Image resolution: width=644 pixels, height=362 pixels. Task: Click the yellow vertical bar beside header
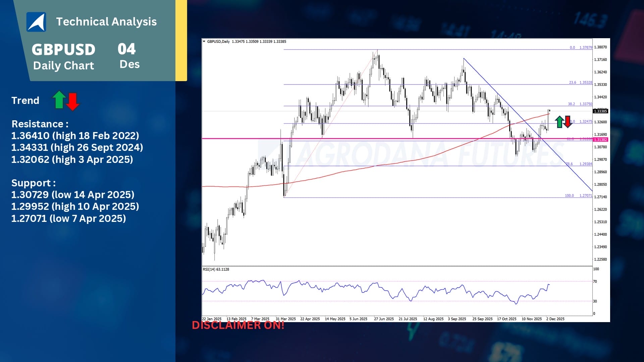click(x=181, y=40)
